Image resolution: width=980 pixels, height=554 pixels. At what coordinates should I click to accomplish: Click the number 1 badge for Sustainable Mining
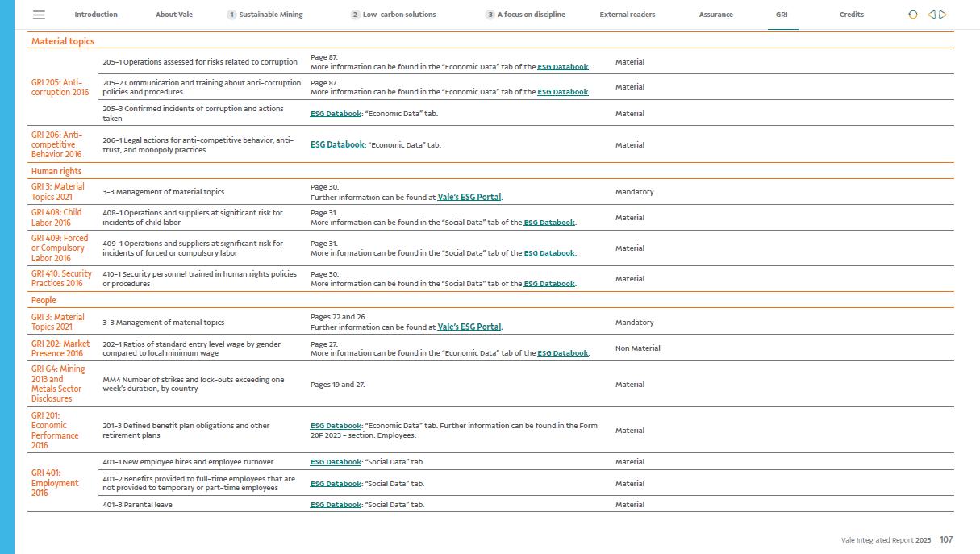231,15
